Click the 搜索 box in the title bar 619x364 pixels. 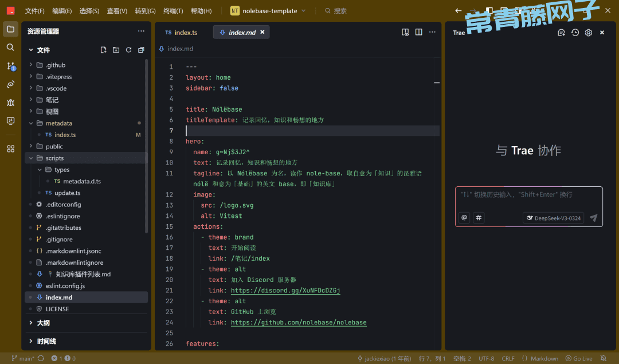click(336, 11)
